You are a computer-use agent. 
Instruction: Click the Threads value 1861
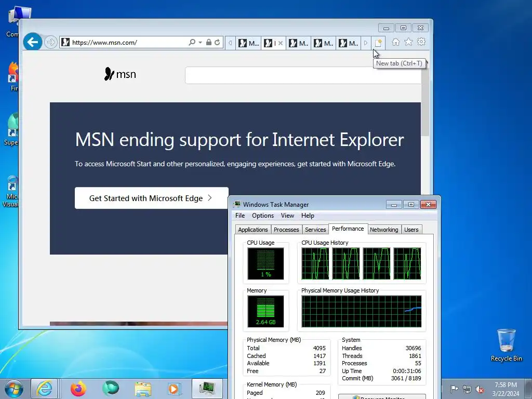point(415,356)
